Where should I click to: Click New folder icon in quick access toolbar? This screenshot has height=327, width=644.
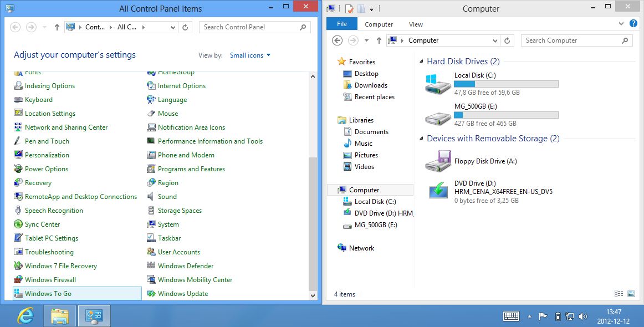click(x=361, y=9)
